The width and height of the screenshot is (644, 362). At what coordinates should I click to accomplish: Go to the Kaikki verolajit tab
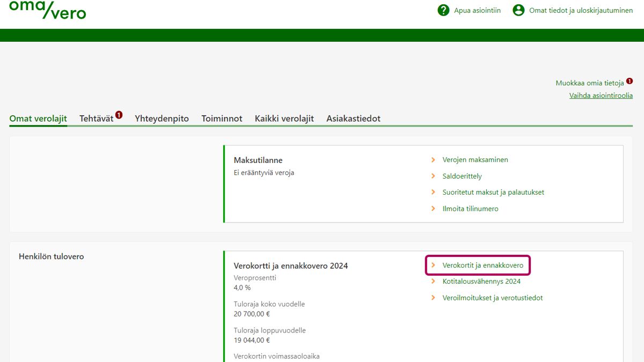(x=284, y=119)
